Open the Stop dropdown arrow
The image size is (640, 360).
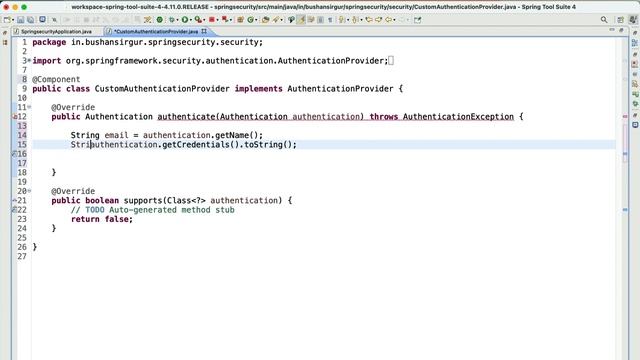coord(218,20)
